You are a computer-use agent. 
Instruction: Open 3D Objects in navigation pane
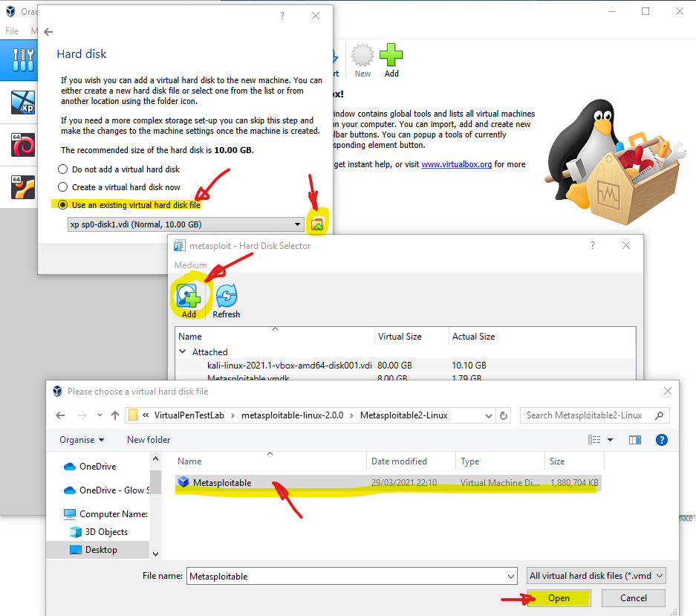99,532
